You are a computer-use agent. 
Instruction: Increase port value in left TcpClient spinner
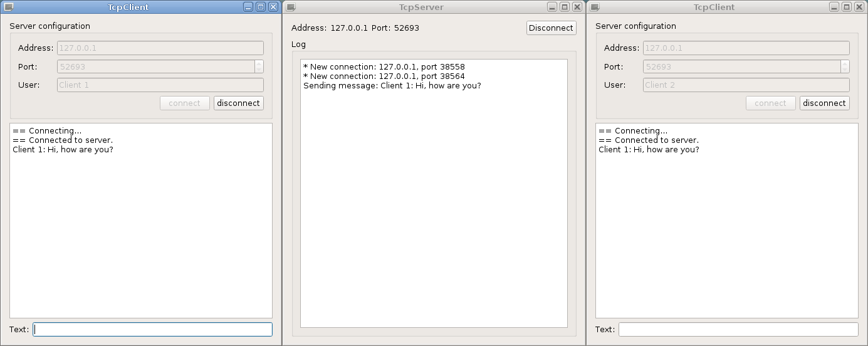click(259, 63)
